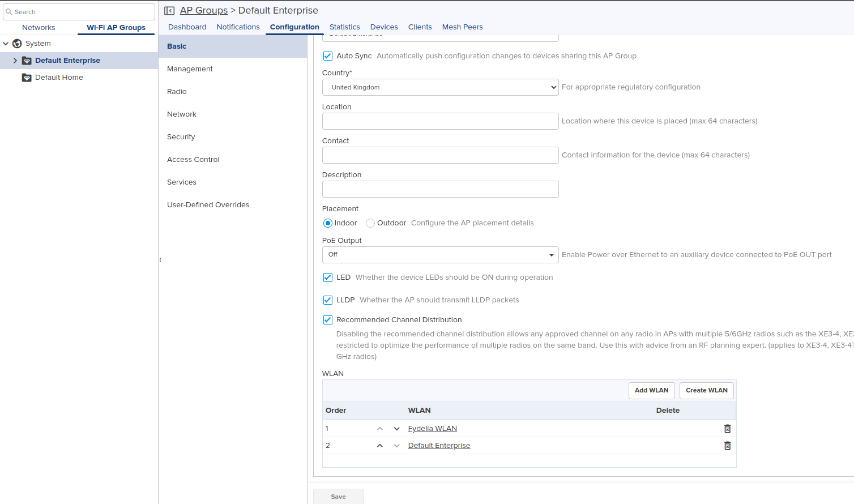Screen dimensions: 854x504
Task: Open the Devices tab
Action: point(384,27)
